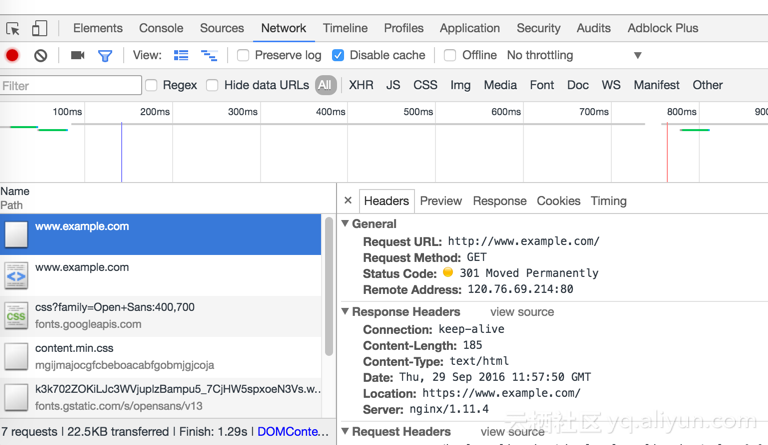The height and width of the screenshot is (445, 768).
Task: Click the Location header value https://www.example.com/
Action: (x=501, y=393)
